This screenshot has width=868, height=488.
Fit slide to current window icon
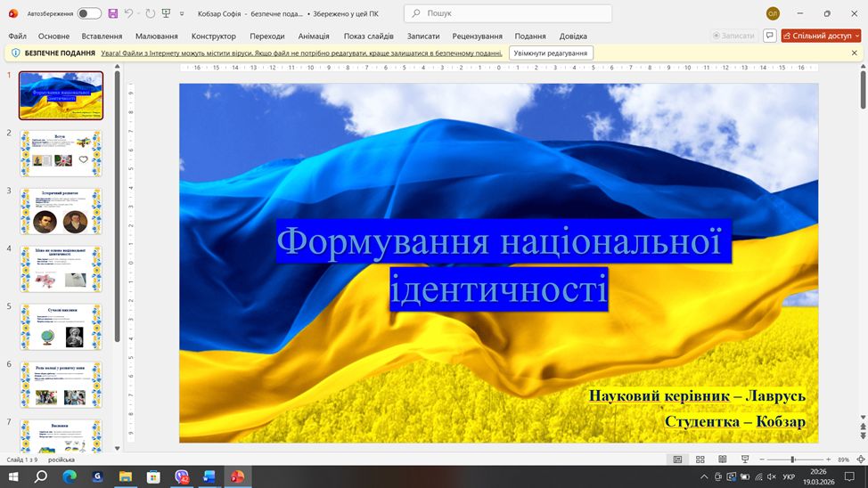click(x=860, y=460)
